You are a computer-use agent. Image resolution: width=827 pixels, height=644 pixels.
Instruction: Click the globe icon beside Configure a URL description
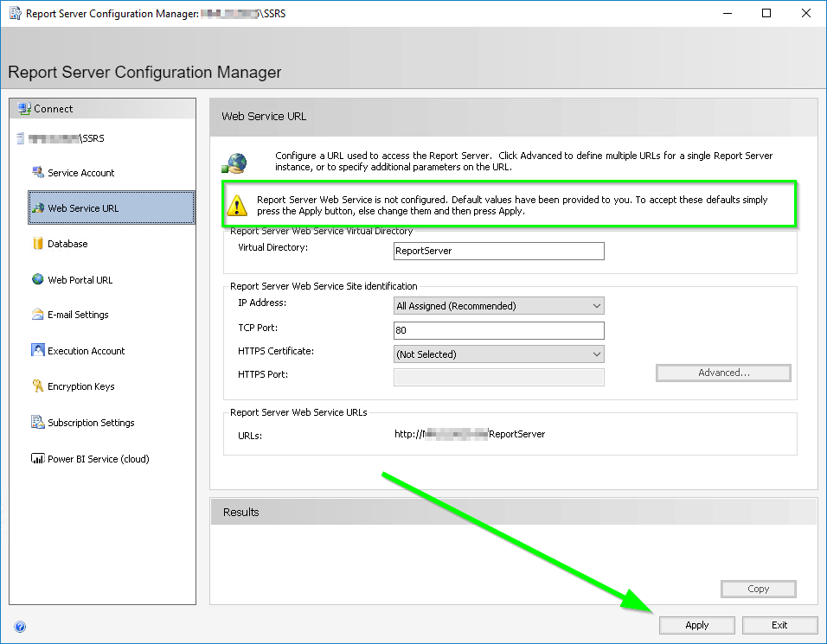click(234, 163)
